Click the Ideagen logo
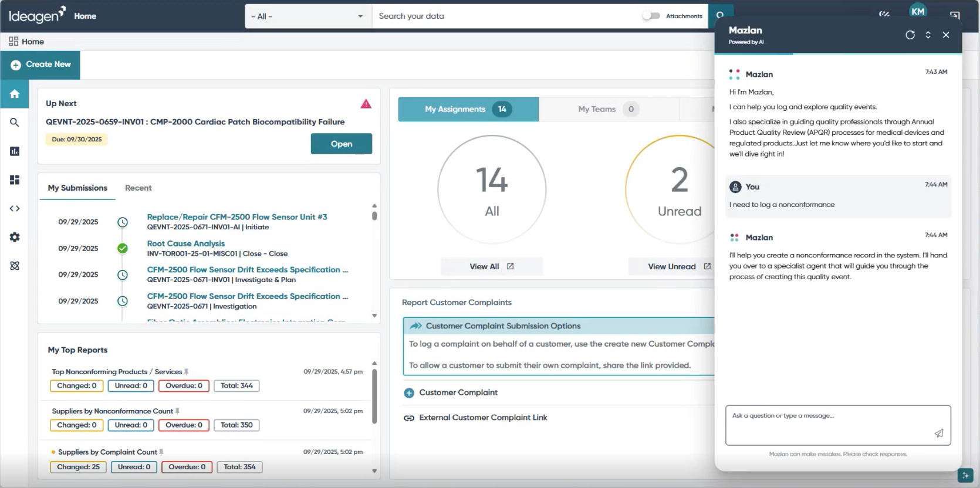The image size is (980, 488). tap(36, 15)
